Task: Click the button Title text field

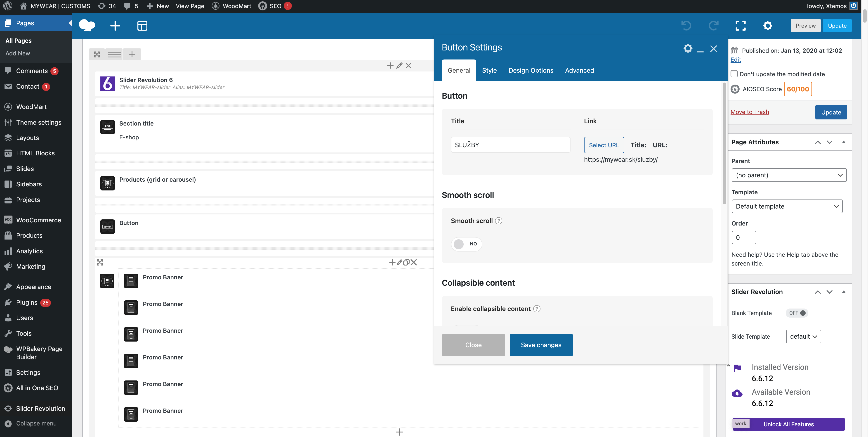Action: 510,145
